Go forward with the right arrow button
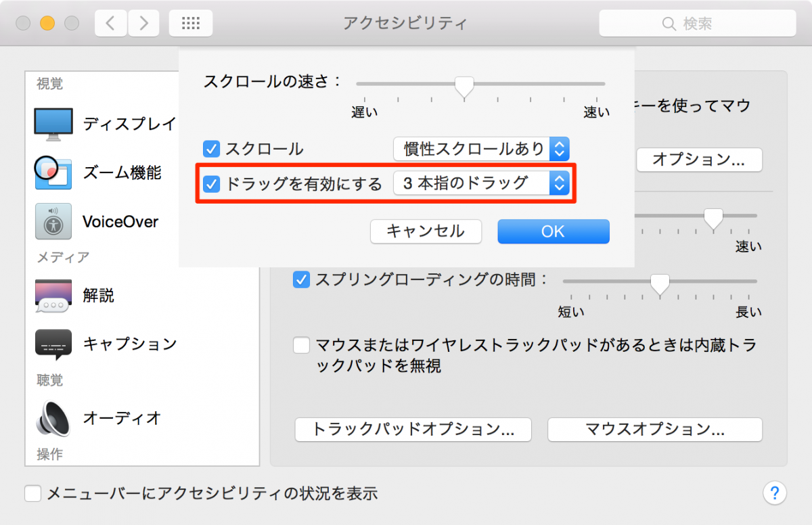 (143, 24)
